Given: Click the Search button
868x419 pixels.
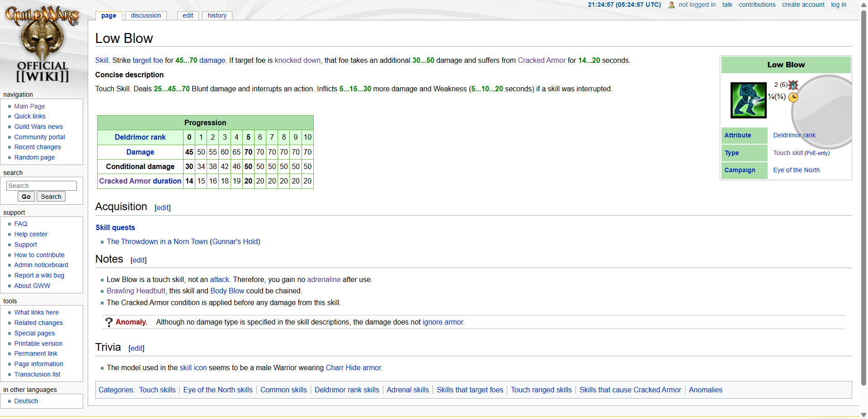Looking at the screenshot, I should tap(51, 197).
